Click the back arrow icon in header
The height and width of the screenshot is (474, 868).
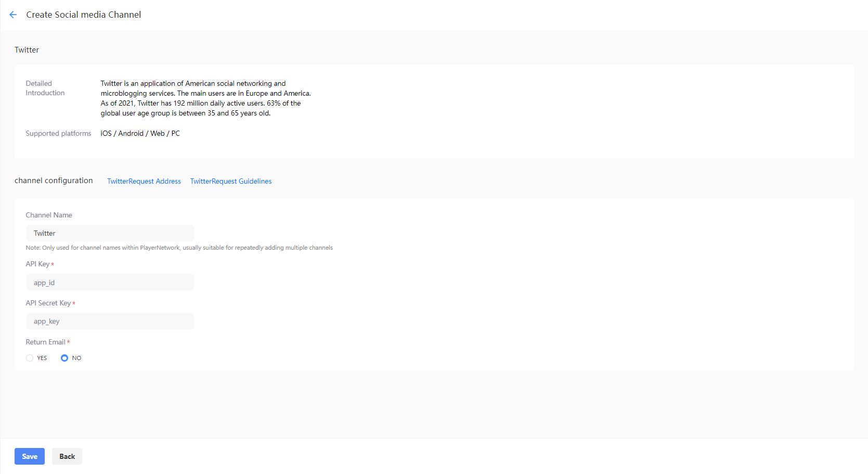[x=13, y=15]
